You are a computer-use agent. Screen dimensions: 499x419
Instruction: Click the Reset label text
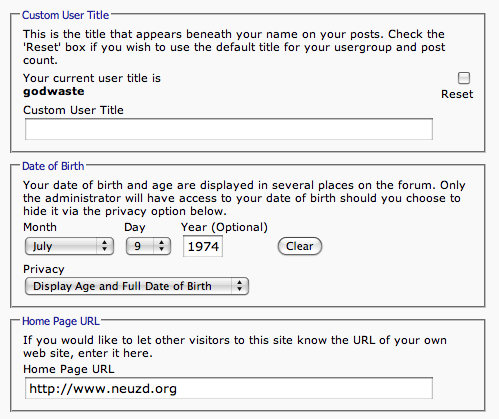click(x=457, y=94)
